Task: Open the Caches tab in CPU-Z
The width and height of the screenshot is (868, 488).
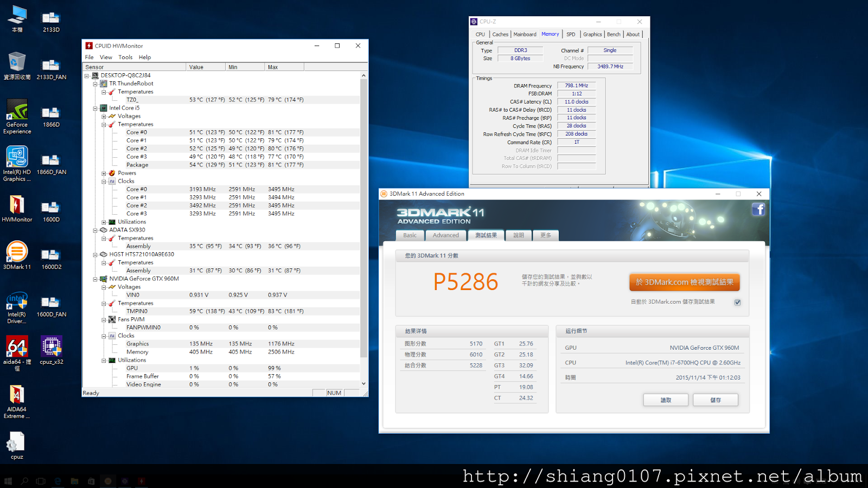Action: pyautogui.click(x=500, y=34)
